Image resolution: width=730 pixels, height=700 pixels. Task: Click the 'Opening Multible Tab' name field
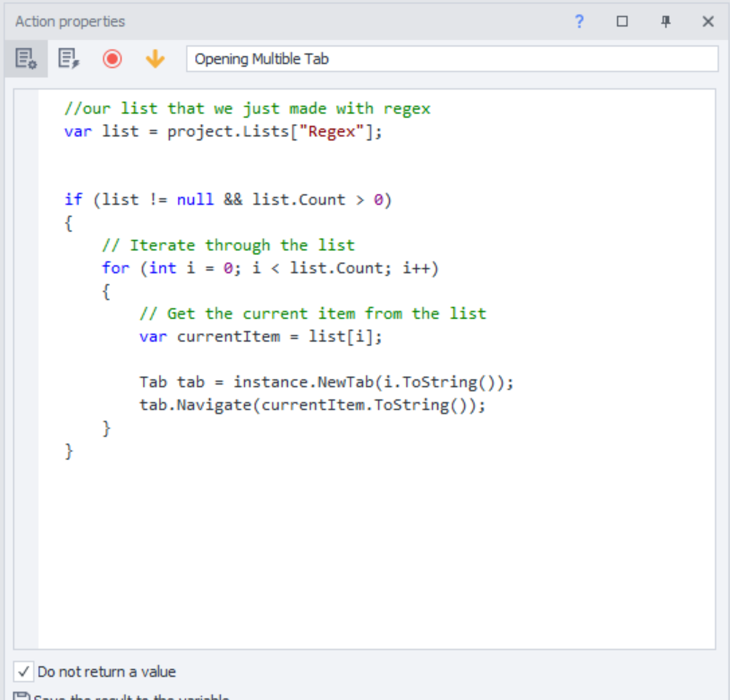pos(452,58)
